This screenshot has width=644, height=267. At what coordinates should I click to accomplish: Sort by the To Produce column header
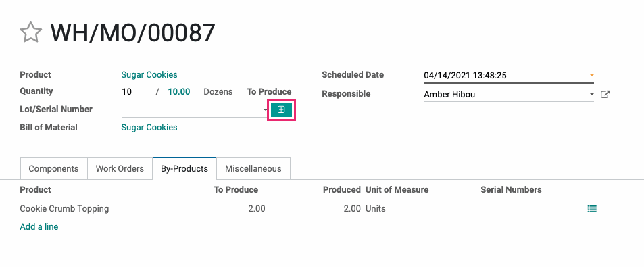(236, 190)
